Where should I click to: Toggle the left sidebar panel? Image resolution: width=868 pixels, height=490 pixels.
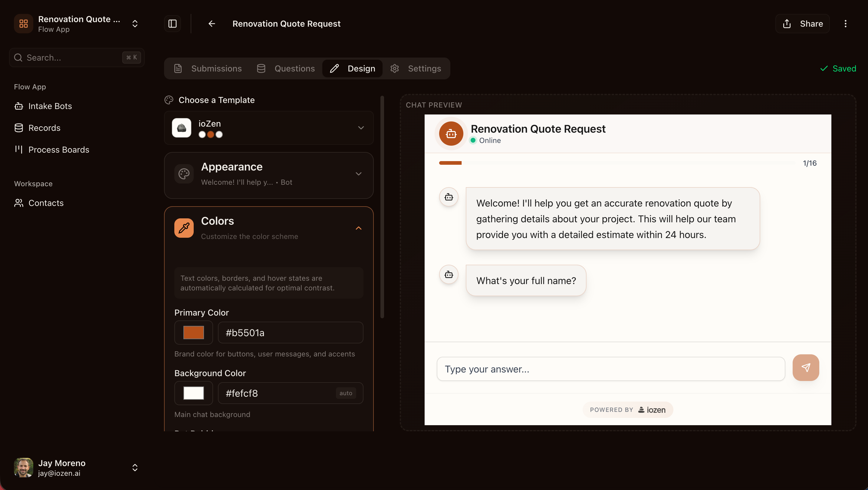[x=172, y=24]
